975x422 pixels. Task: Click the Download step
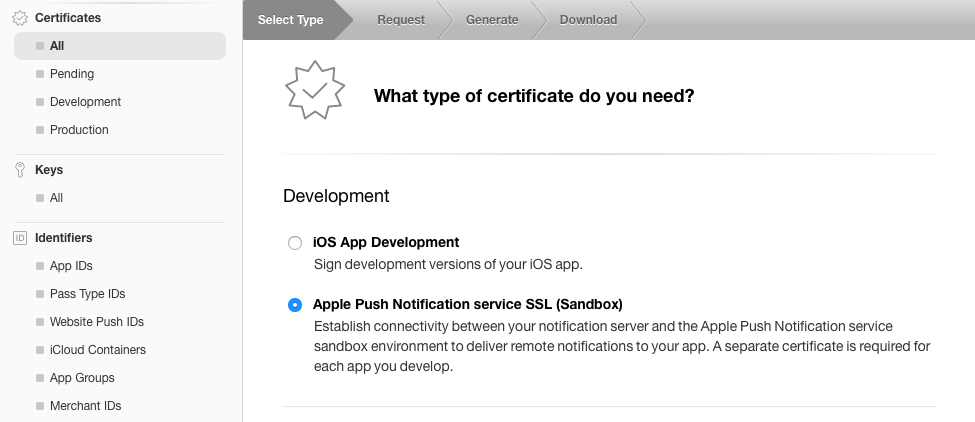588,20
